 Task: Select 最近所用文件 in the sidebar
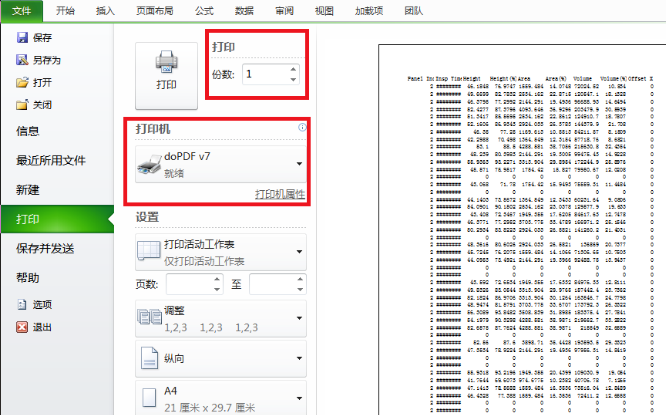click(51, 160)
